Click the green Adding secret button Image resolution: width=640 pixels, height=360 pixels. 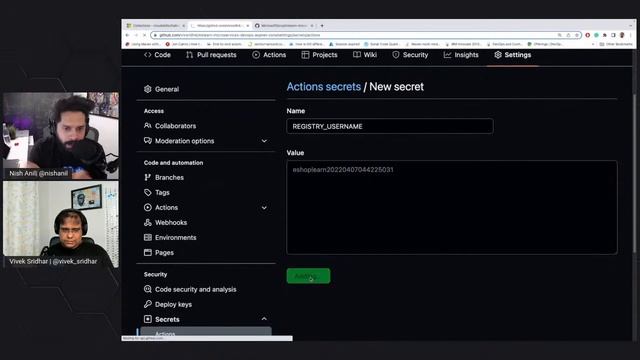308,276
